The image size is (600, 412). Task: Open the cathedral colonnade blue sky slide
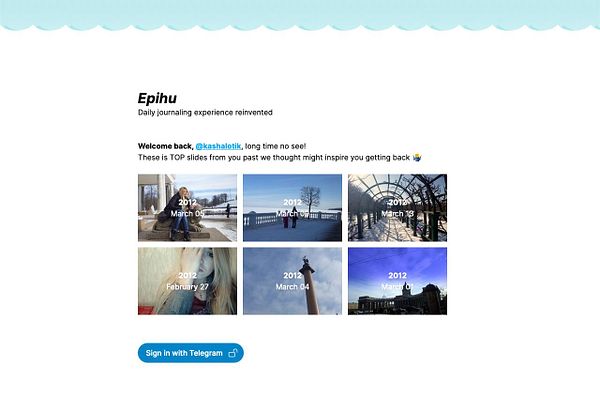(x=397, y=281)
